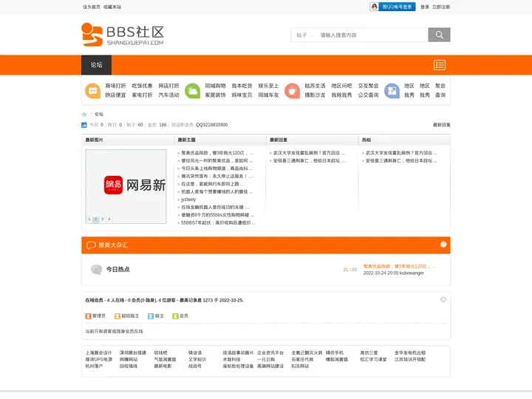Open the 娱乐至上 category link

click(x=268, y=86)
